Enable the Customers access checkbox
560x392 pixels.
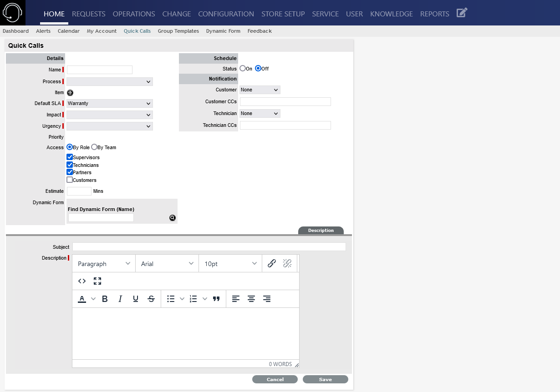click(x=70, y=180)
